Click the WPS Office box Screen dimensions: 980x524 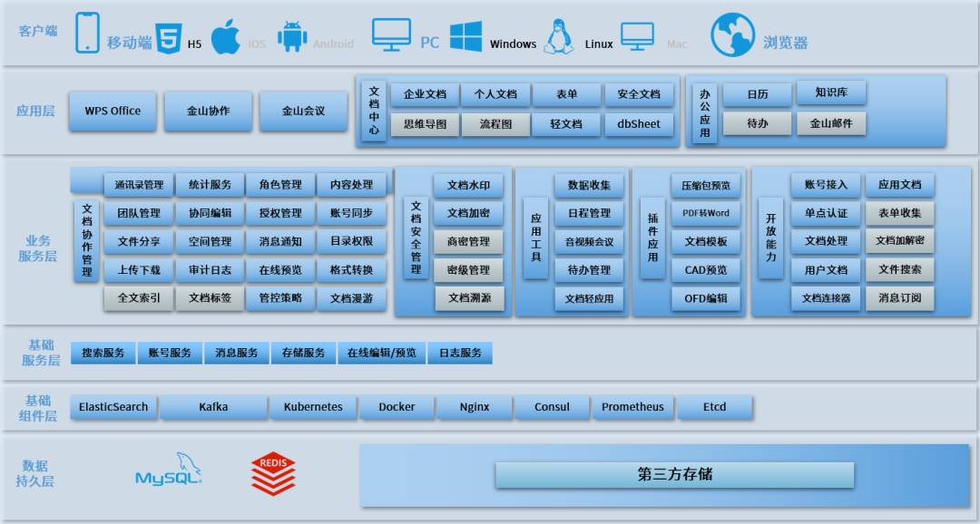[x=113, y=112]
